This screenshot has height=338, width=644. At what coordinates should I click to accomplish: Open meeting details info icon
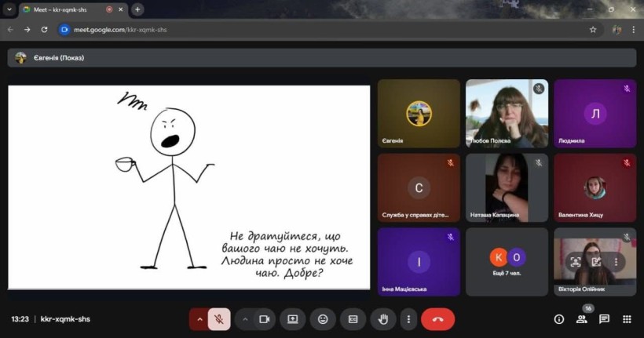(559, 319)
